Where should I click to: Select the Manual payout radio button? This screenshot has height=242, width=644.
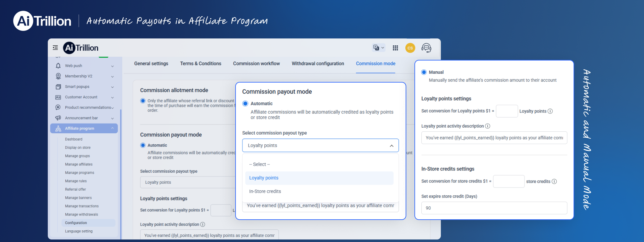tap(424, 72)
